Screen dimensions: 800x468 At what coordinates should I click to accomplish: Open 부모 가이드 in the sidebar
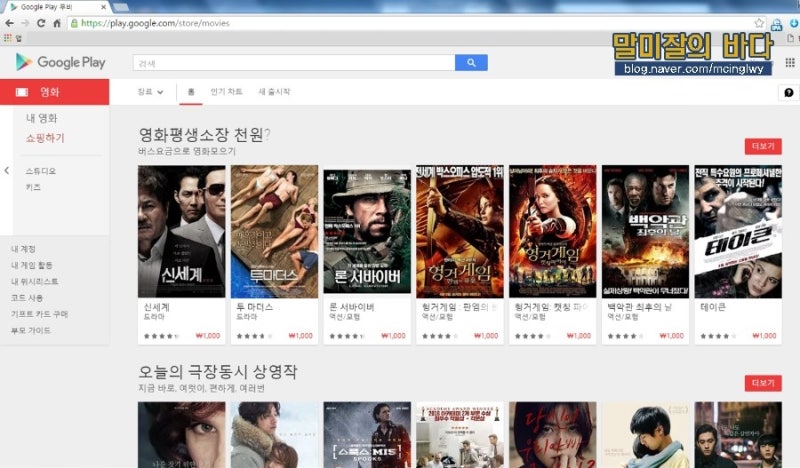click(x=31, y=331)
